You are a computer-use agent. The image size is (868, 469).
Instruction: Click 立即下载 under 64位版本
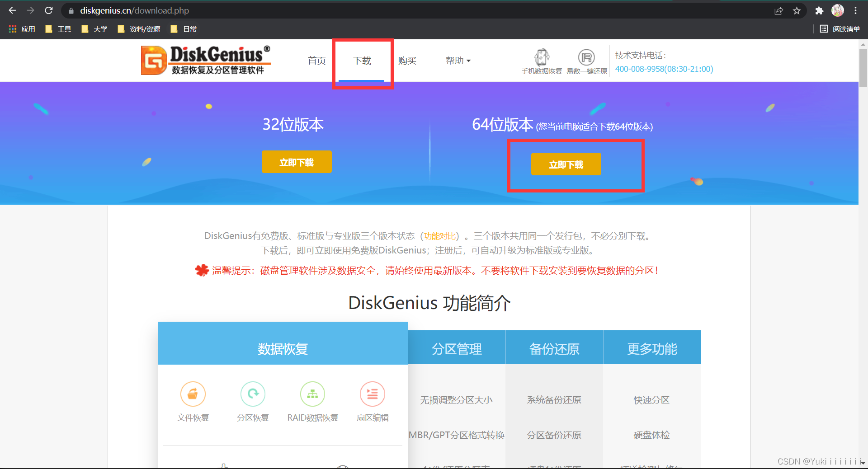(566, 164)
